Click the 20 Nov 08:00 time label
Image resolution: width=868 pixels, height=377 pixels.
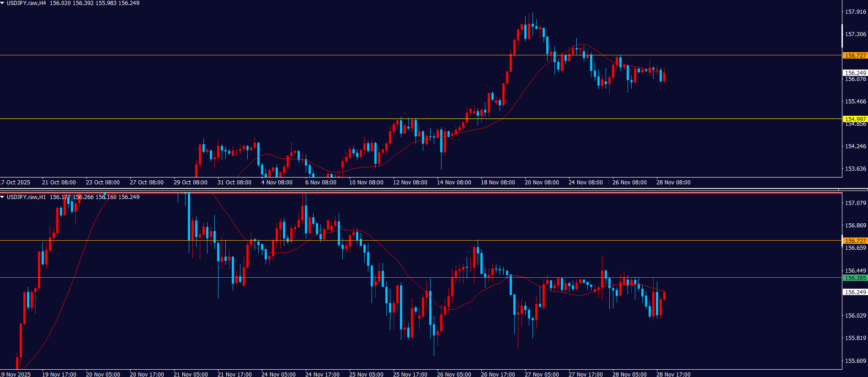pos(542,182)
